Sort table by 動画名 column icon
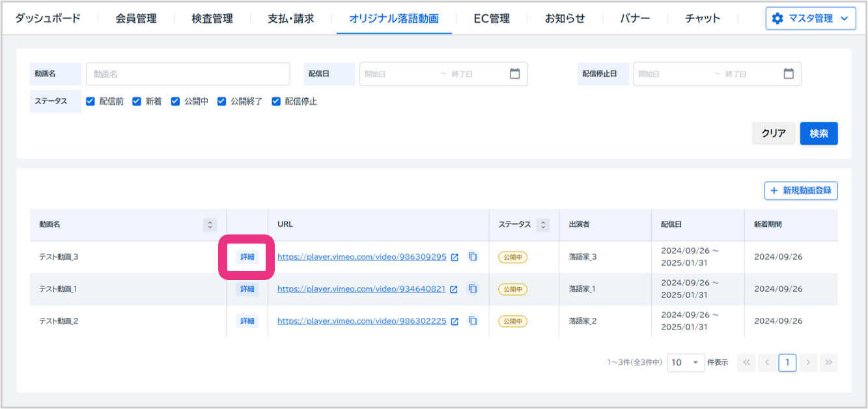This screenshot has width=868, height=409. point(210,225)
